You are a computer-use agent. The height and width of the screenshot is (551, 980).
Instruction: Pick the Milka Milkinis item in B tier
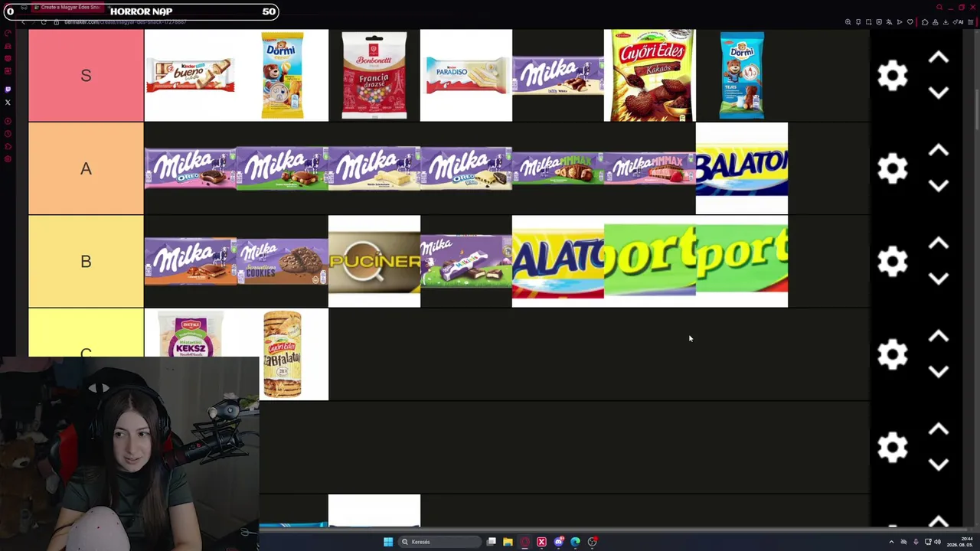(466, 261)
